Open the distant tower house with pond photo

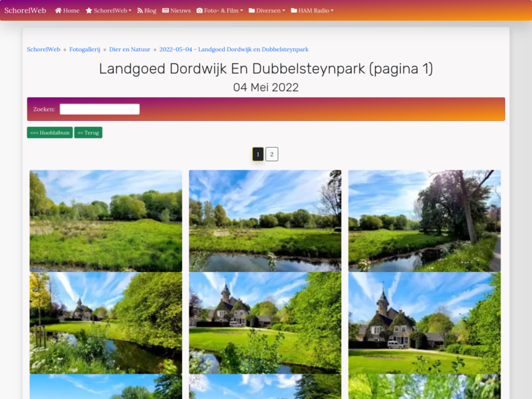(x=106, y=323)
